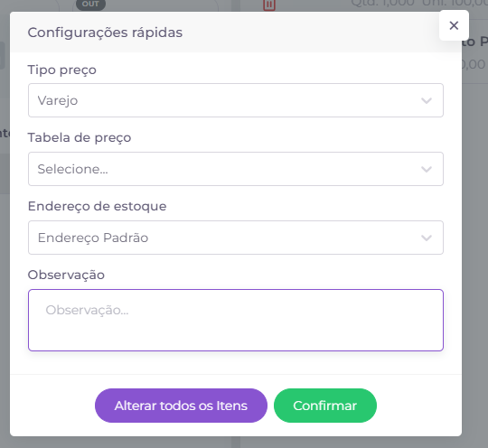Select the Varejo value text

[x=58, y=100]
